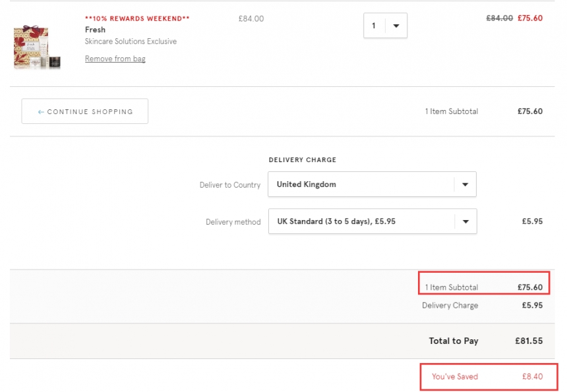The width and height of the screenshot is (567, 392).
Task: Click the quantity selector's down arrow
Action: pos(396,26)
